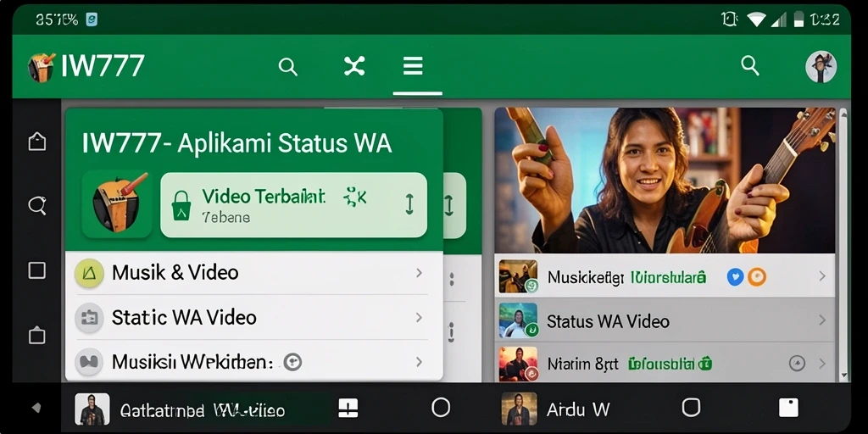
Task: Click the Ardu W avatar thumbnail
Action: (520, 409)
